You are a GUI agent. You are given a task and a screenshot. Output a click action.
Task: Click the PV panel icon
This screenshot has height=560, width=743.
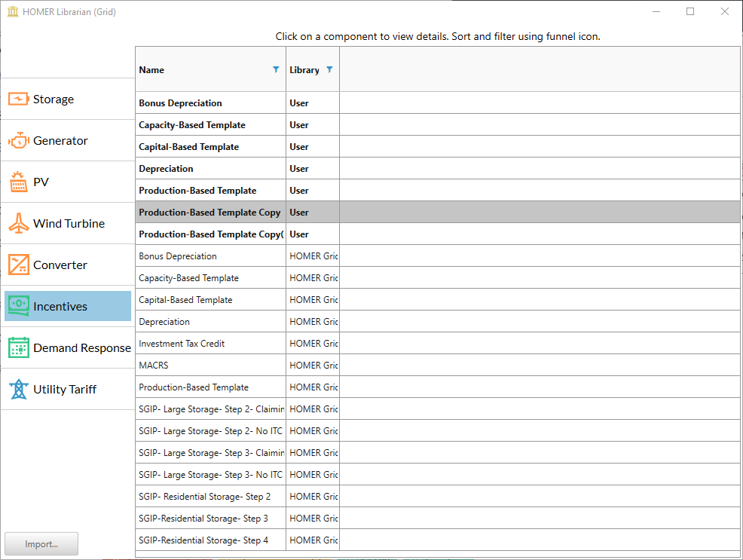(18, 181)
